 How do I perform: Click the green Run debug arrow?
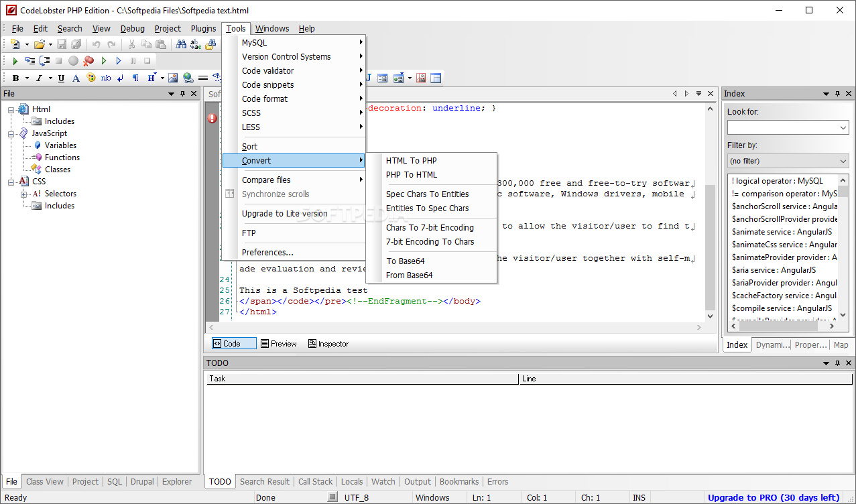[15, 60]
